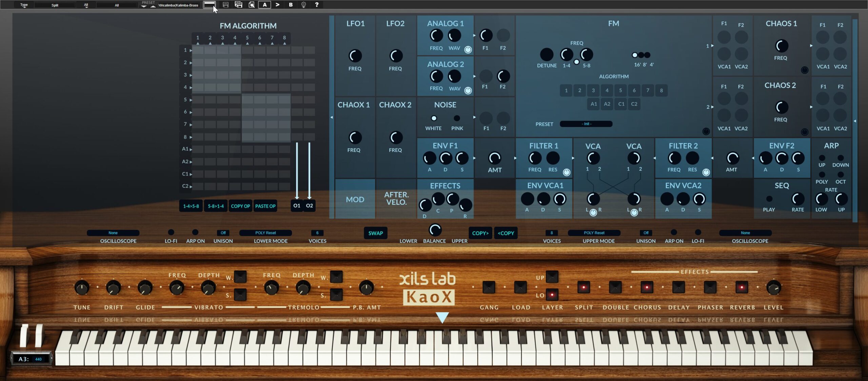Screen dimensions: 868x381
Task: Open the MOD panel tab
Action: pyautogui.click(x=355, y=199)
